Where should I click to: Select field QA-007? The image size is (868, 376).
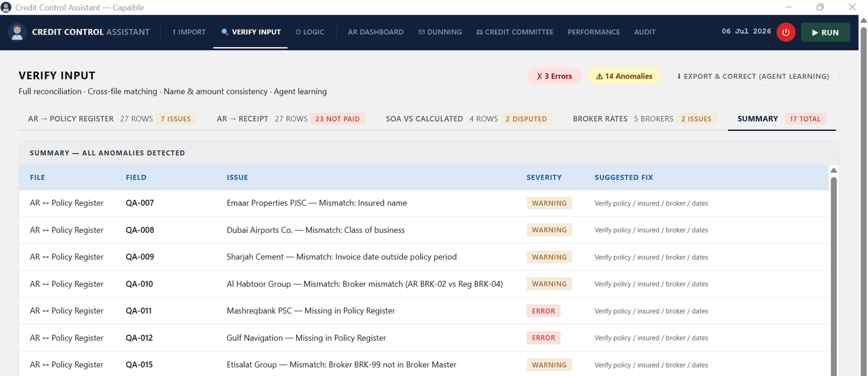139,203
